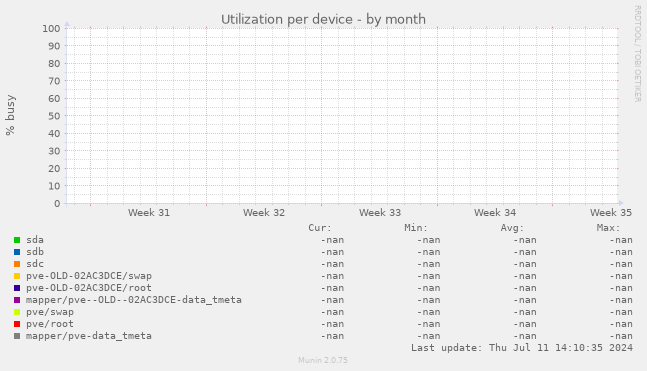Click the yellow pve-OLD-02AC3DCE/swap color swatch
The width and height of the screenshot is (647, 371).
(x=17, y=276)
